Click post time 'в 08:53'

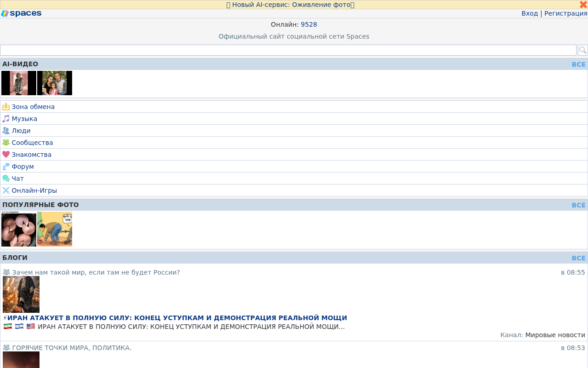[573, 348]
